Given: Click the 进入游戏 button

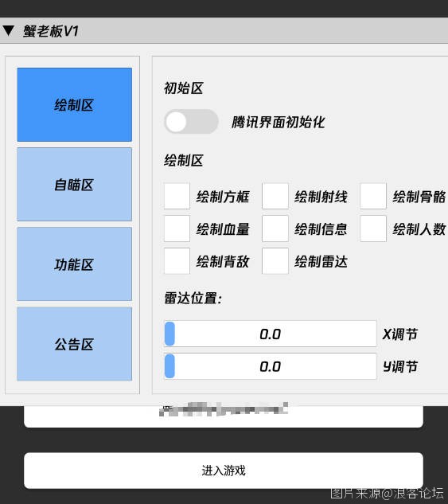Looking at the screenshot, I should click(224, 471).
